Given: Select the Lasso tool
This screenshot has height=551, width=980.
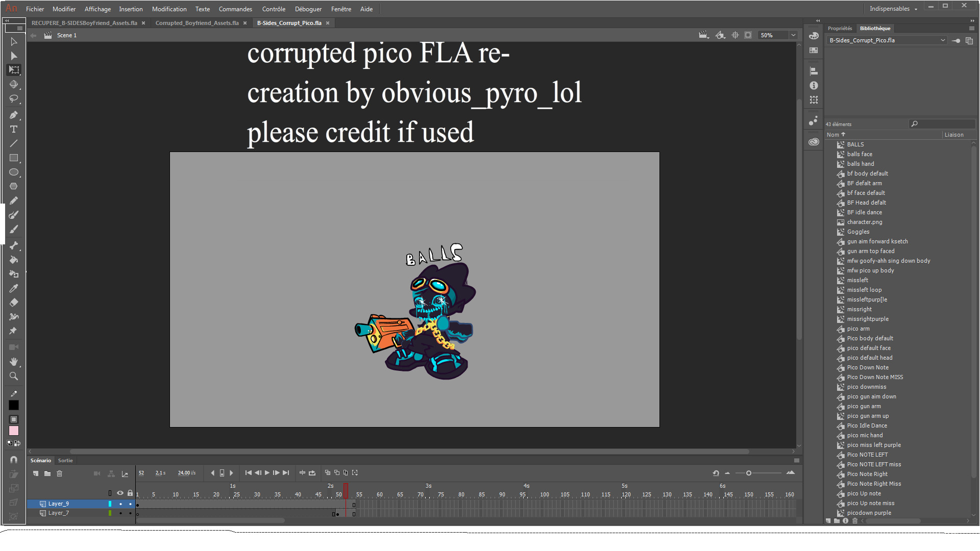Looking at the screenshot, I should (14, 98).
